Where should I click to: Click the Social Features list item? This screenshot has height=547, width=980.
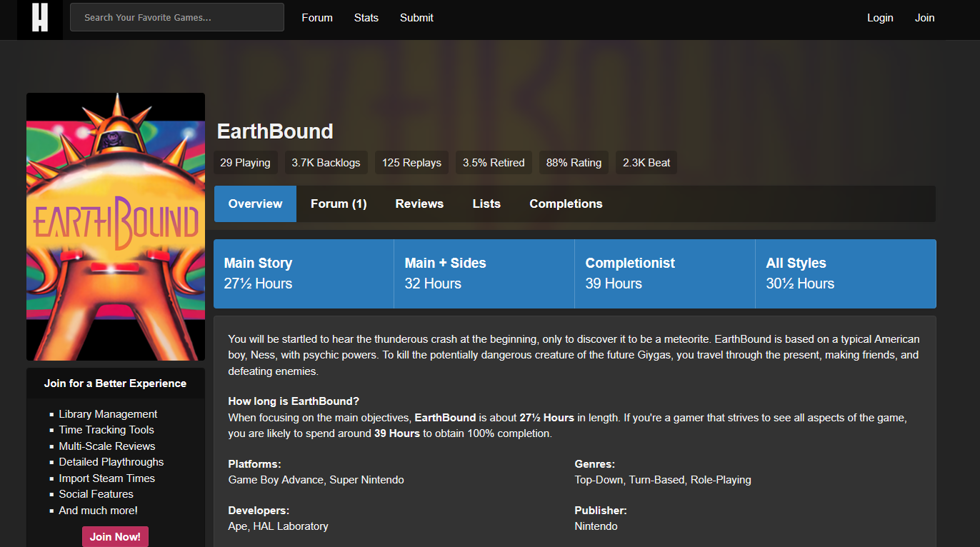point(96,494)
